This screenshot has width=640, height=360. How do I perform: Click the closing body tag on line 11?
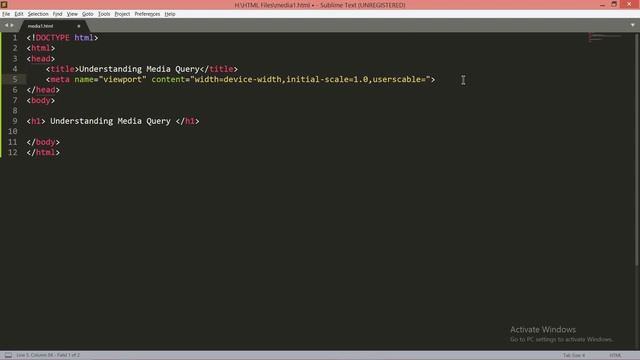pos(43,142)
